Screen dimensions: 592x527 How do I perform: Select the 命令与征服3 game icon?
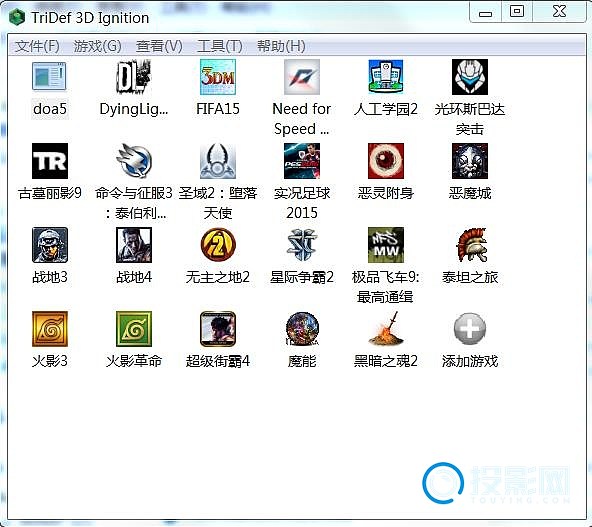pos(134,161)
